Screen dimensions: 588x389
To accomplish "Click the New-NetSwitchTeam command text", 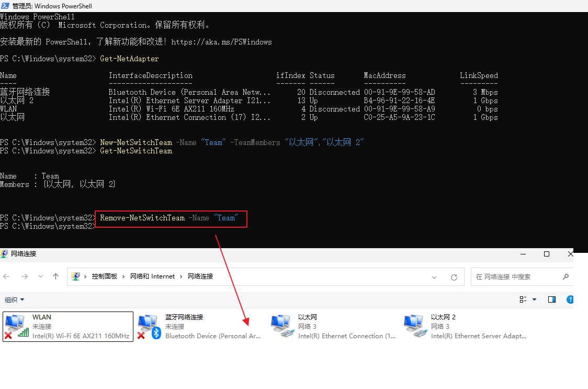I will pos(135,142).
